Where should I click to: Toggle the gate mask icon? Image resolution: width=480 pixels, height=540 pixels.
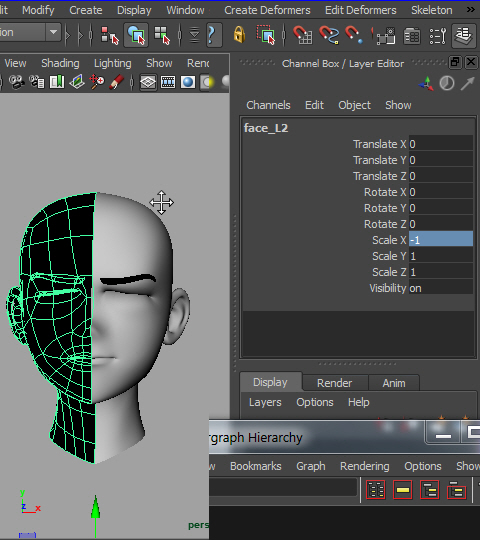tap(207, 82)
